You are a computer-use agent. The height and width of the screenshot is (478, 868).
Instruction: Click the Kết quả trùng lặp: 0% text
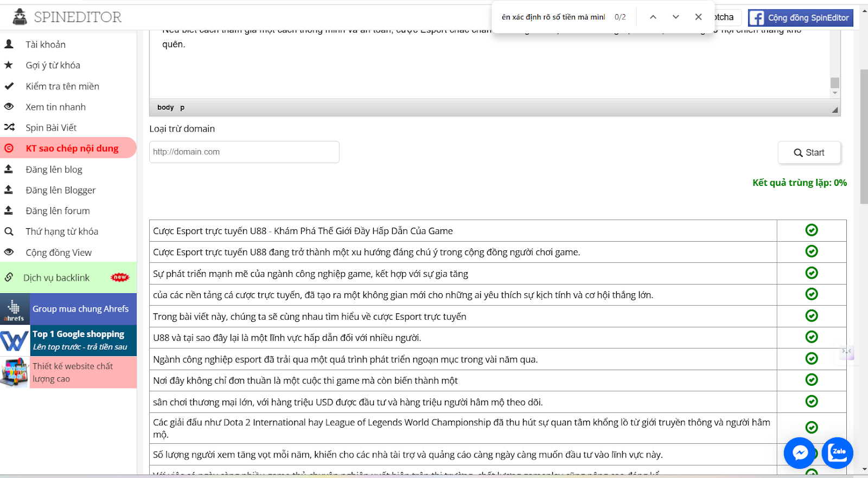point(800,183)
